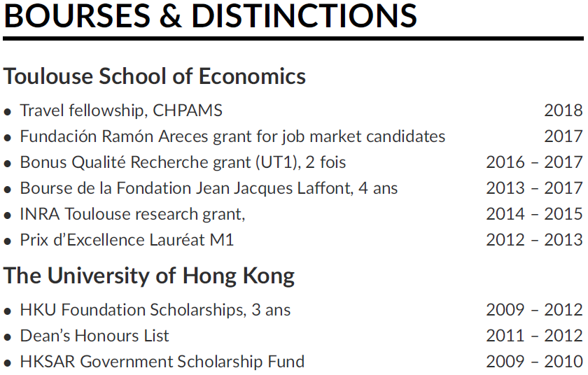The height and width of the screenshot is (375, 588).
Task: Click the 2018 date beside Travel fellowship
Action: [x=563, y=111]
